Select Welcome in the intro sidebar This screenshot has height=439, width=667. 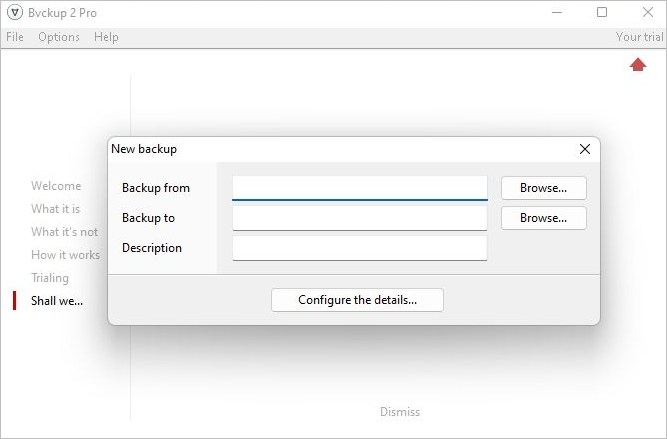pos(56,186)
